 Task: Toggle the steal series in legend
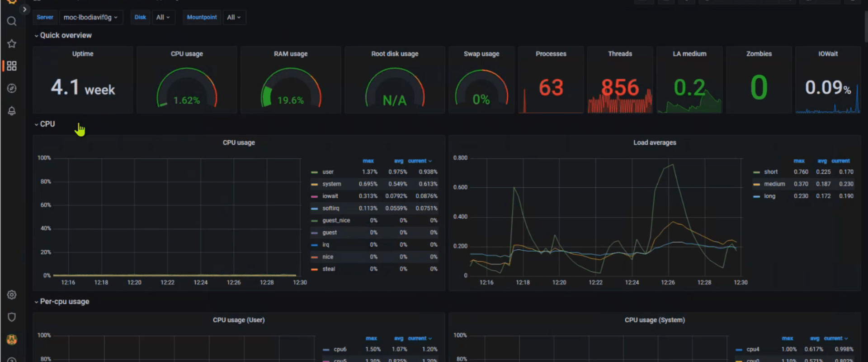(x=329, y=269)
